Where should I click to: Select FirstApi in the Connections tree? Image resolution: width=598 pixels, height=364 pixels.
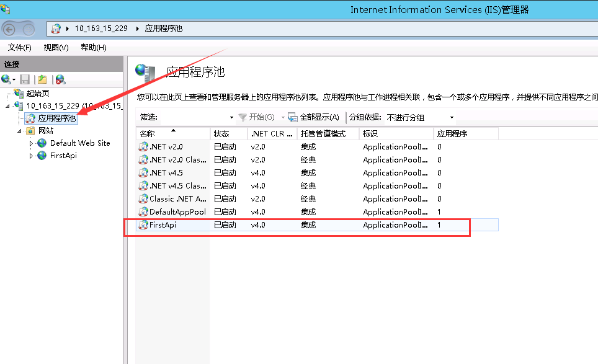[63, 156]
